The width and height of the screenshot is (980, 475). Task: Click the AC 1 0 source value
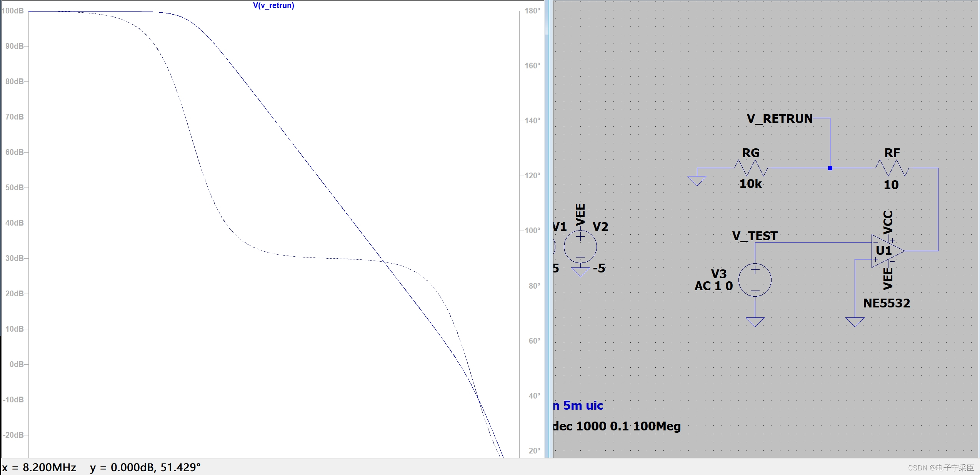713,286
